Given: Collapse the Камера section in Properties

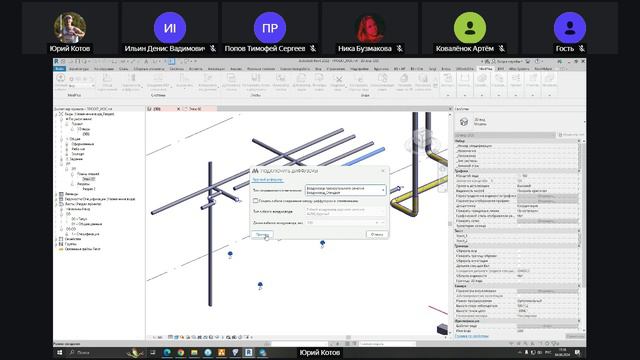Looking at the screenshot, I should (579, 286).
